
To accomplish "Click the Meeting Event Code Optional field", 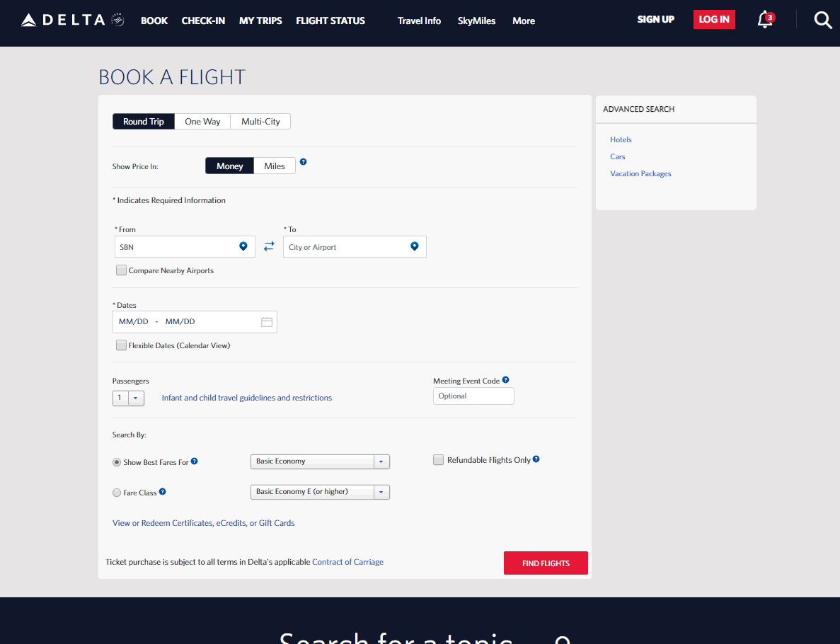I will 473,396.
